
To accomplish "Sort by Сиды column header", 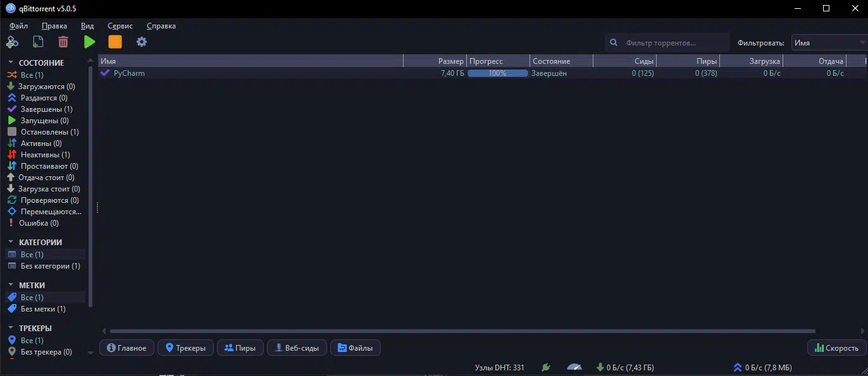I will click(625, 61).
